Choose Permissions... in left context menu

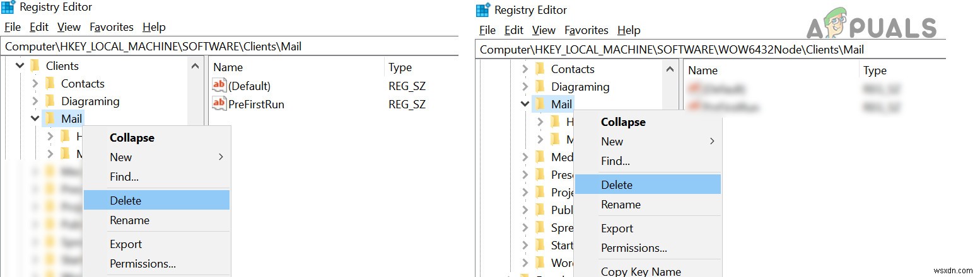157,264
